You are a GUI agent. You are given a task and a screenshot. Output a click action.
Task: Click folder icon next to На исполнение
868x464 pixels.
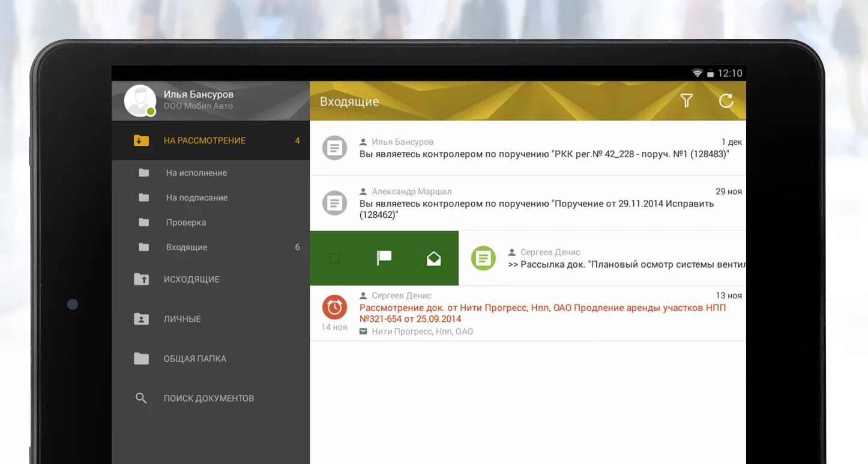[x=144, y=173]
